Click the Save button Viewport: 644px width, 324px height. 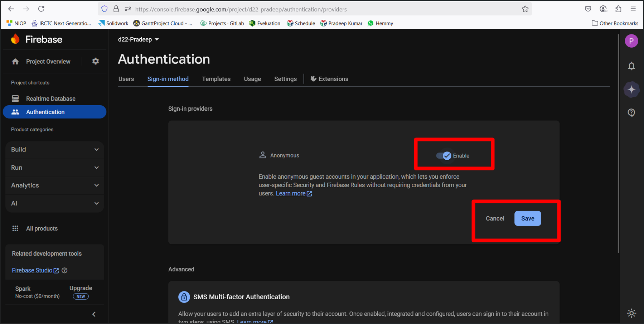point(528,218)
